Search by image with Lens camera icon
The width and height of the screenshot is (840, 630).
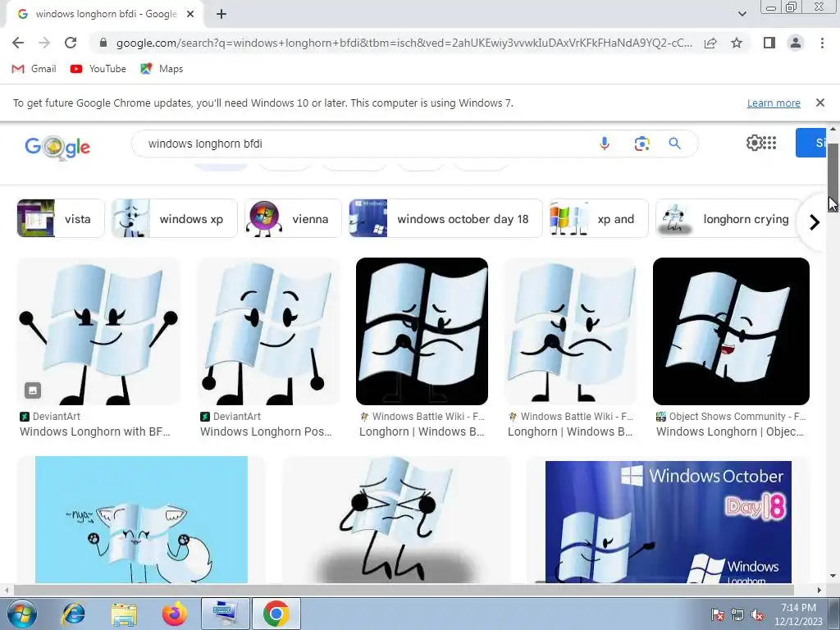coord(641,144)
